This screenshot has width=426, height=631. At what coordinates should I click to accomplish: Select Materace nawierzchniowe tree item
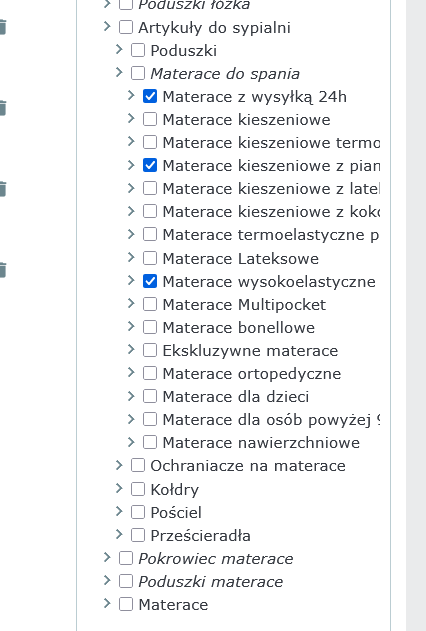coord(261,443)
